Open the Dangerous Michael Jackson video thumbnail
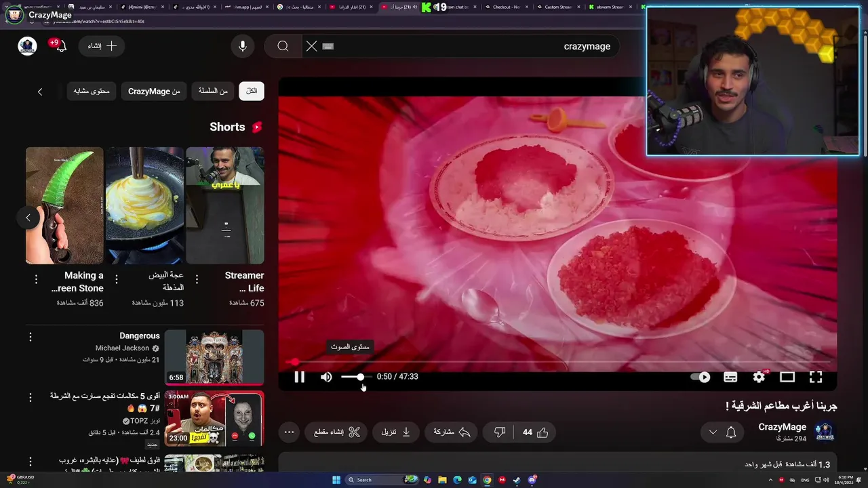Image resolution: width=868 pixels, height=488 pixels. pos(214,357)
